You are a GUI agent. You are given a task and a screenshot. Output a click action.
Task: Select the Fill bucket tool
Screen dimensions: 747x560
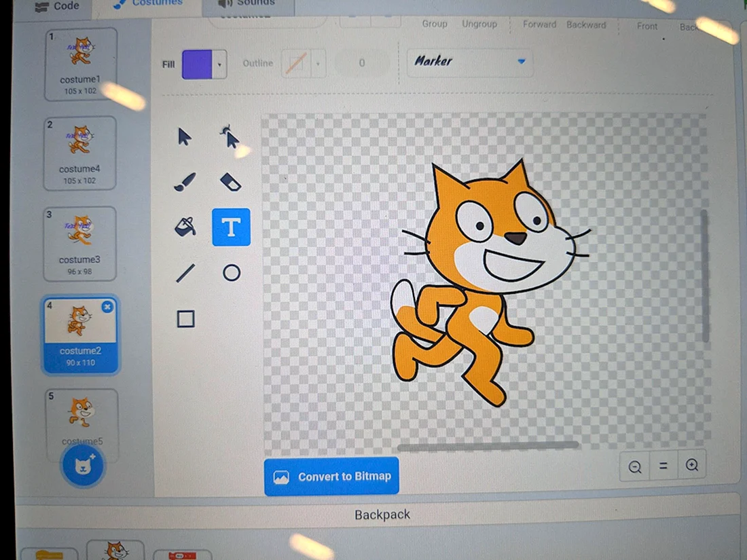(x=185, y=227)
